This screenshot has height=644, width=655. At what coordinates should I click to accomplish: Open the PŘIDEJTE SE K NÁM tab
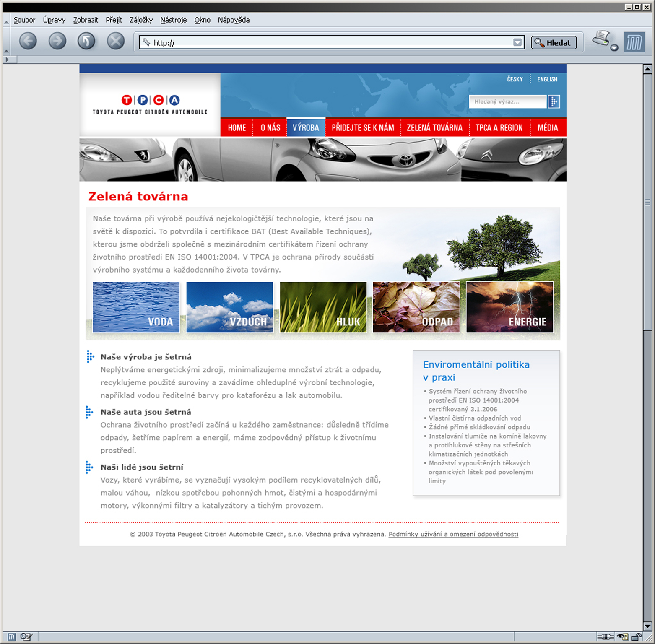pos(363,127)
